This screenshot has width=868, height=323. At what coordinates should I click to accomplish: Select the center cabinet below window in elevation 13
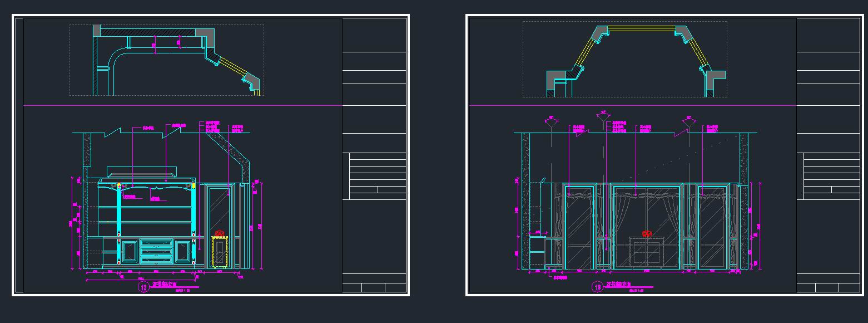(x=647, y=252)
